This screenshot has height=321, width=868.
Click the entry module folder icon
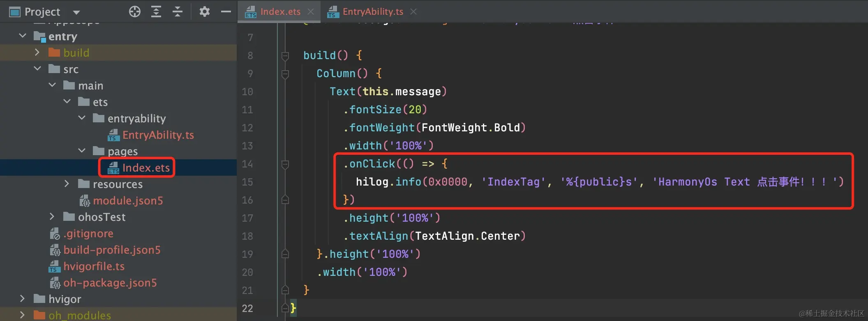click(x=39, y=37)
